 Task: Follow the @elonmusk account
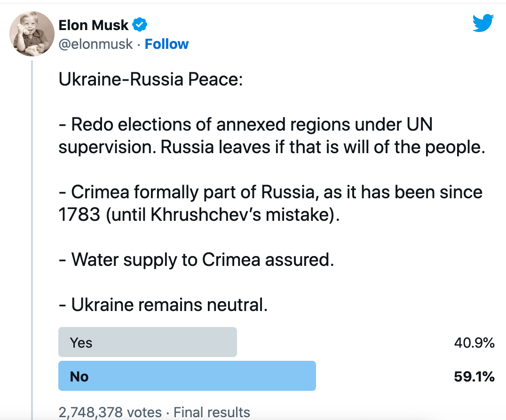(166, 44)
